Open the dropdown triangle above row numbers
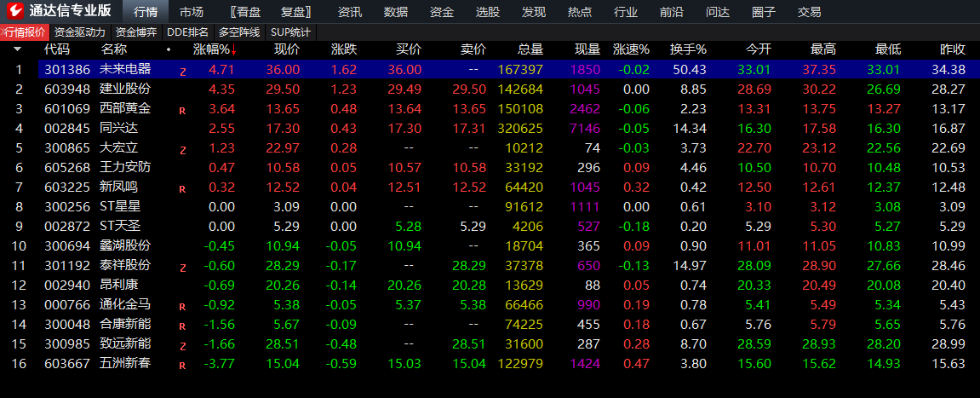This screenshot has height=398, width=980. tap(18, 49)
